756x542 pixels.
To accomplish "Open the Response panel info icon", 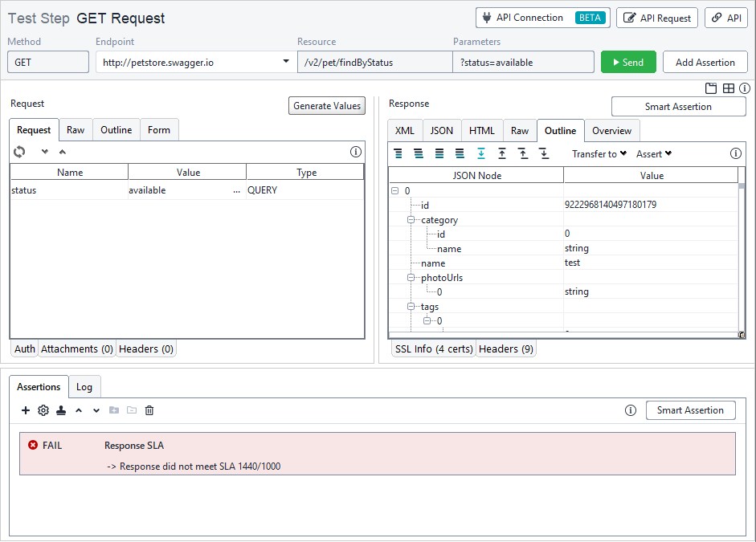I will coord(736,153).
